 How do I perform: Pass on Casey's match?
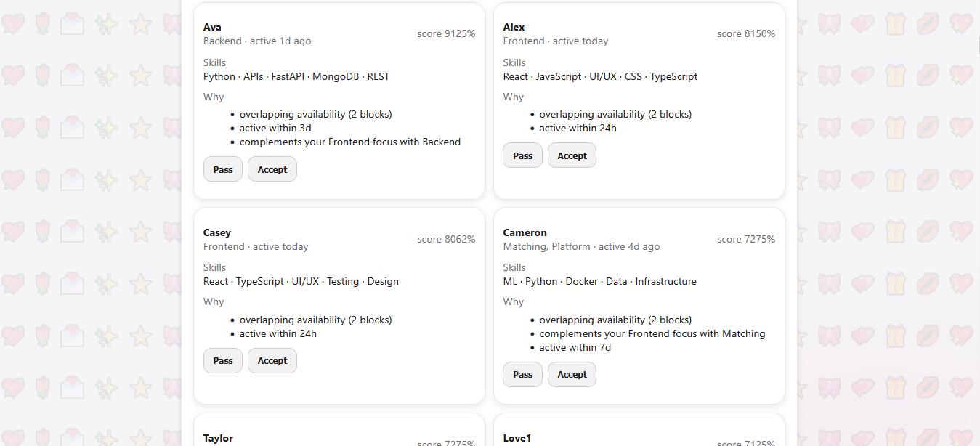(223, 360)
